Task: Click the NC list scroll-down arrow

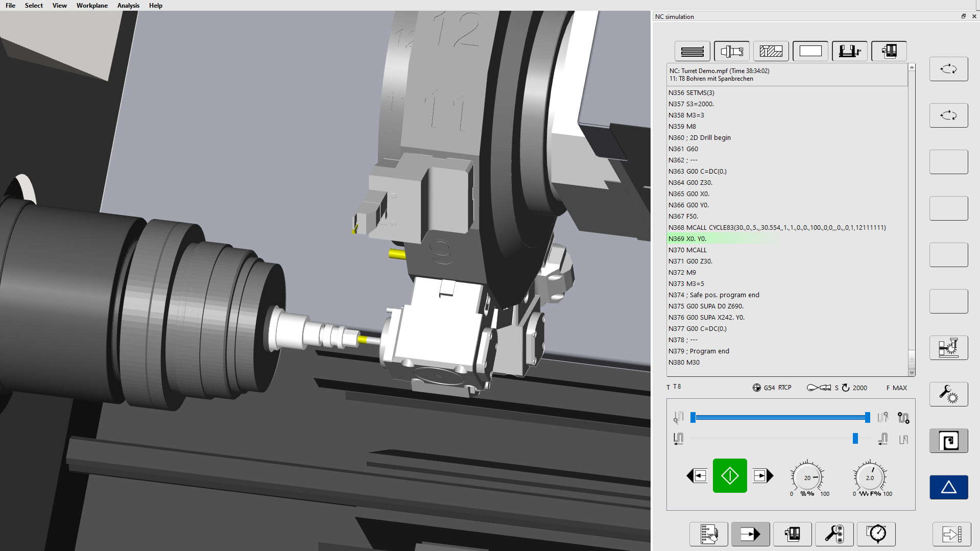Action: point(912,373)
